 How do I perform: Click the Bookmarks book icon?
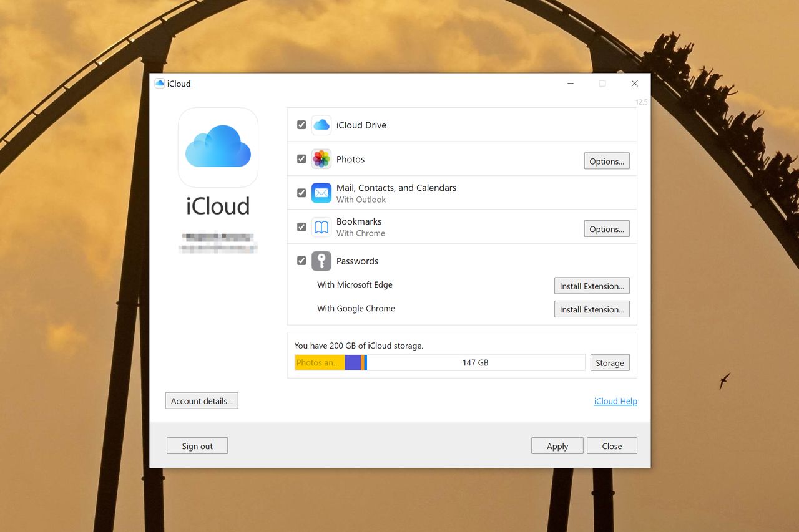[321, 227]
